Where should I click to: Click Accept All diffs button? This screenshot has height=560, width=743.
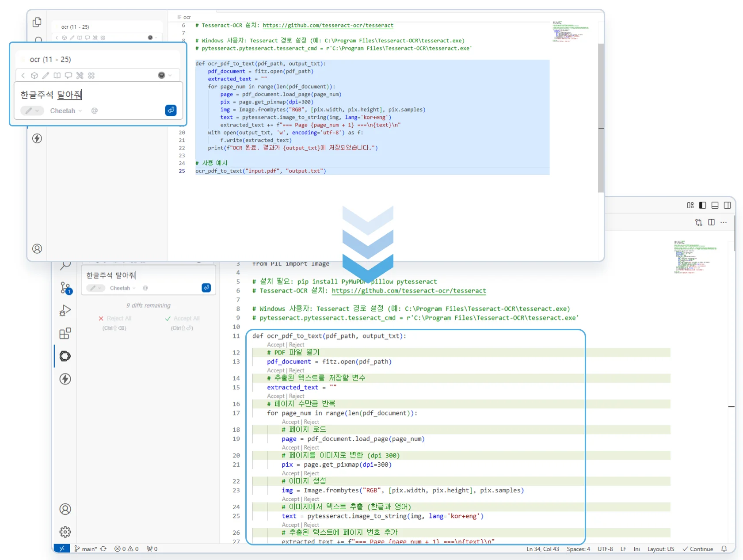point(182,318)
